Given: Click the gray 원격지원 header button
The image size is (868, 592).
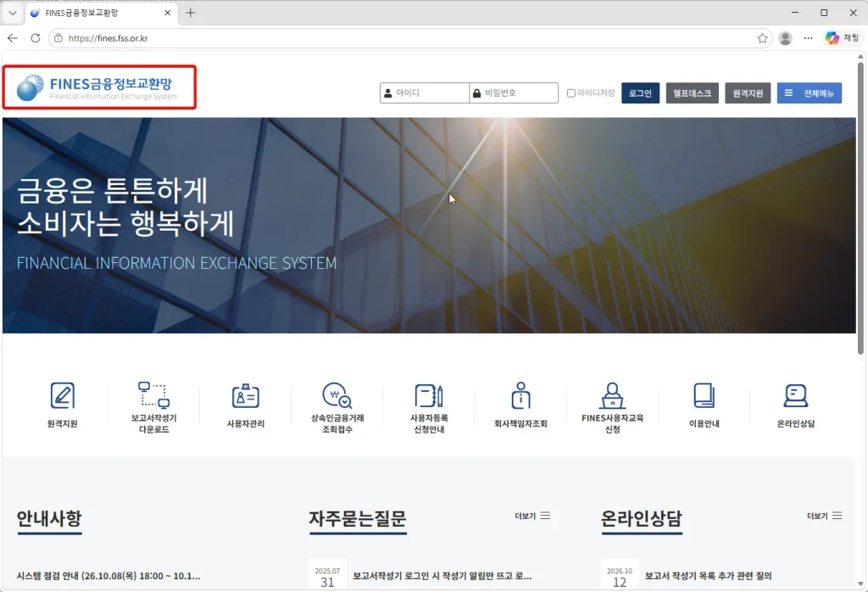Looking at the screenshot, I should pyautogui.click(x=748, y=93).
